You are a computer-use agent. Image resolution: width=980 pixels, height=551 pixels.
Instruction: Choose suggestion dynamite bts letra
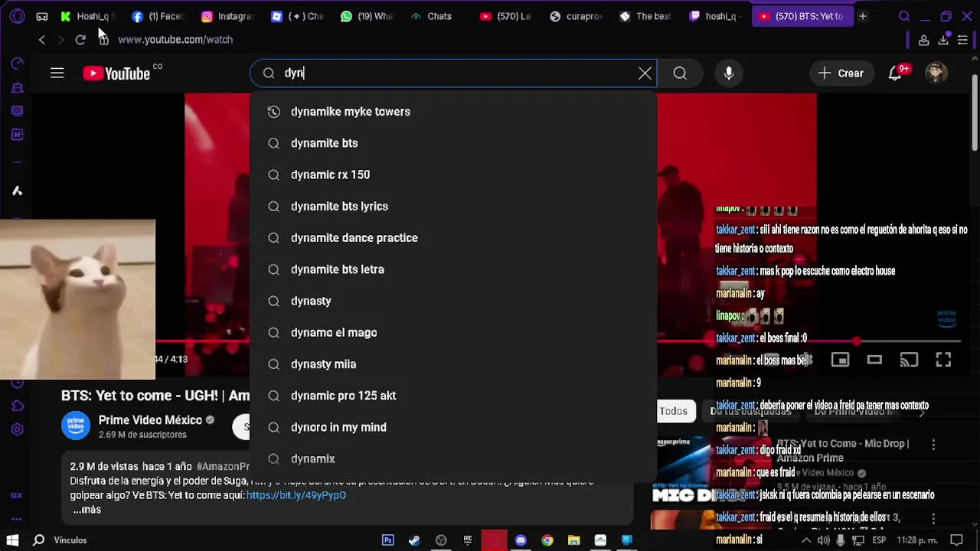click(453, 269)
